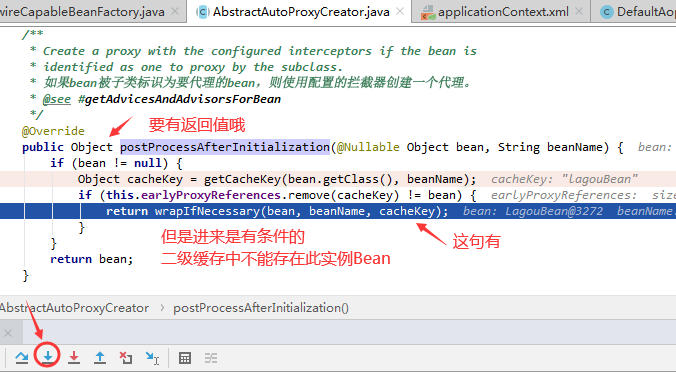Open the Evaluate Expression calculator icon

click(185, 358)
